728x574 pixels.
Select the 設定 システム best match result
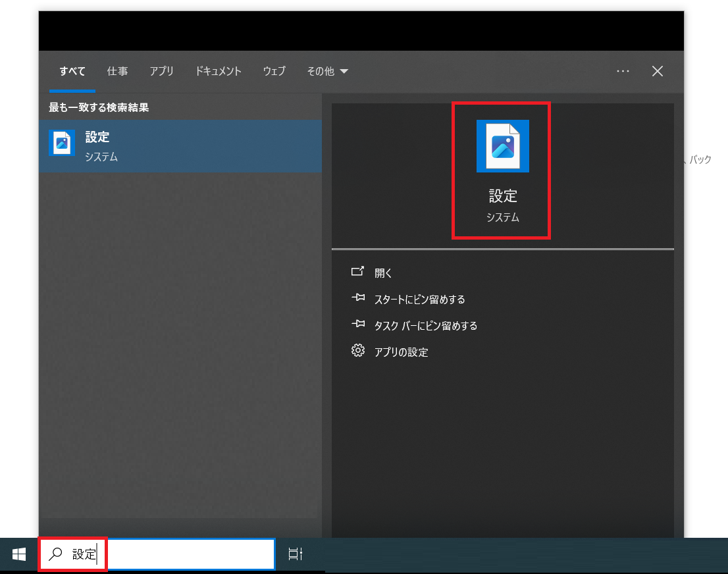click(x=180, y=146)
